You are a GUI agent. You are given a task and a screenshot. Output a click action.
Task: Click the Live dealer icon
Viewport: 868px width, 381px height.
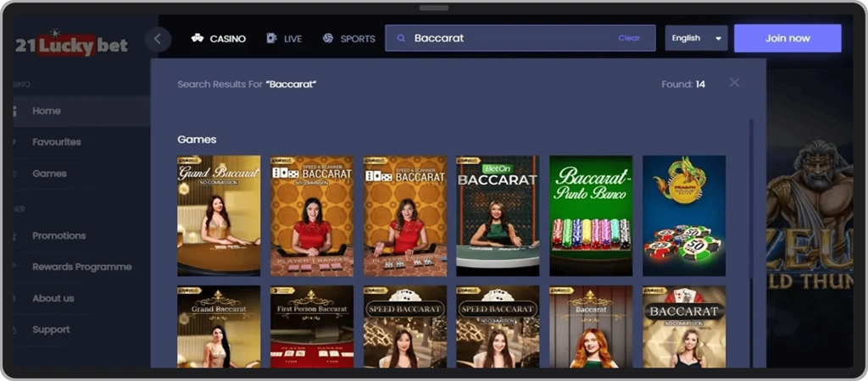[271, 38]
